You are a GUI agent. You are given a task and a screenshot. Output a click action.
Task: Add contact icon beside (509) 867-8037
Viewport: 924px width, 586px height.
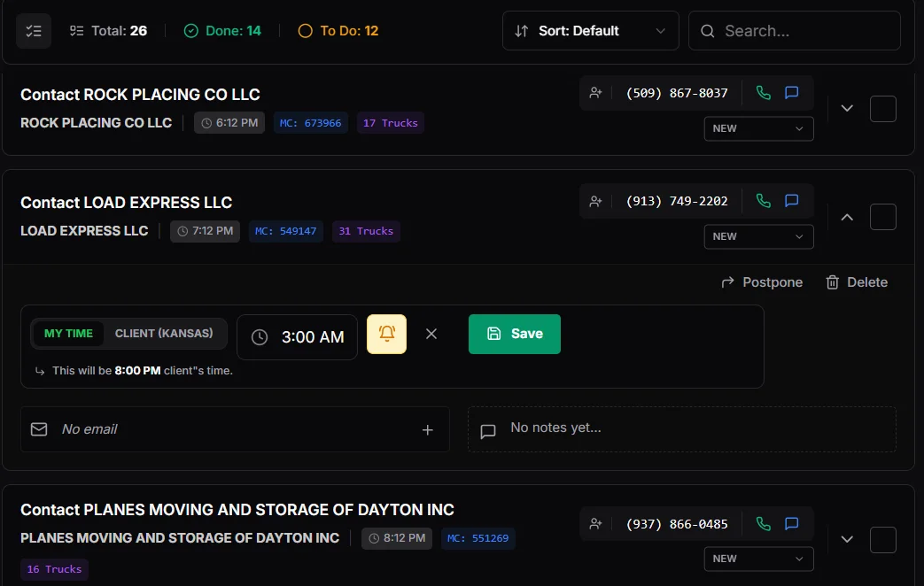(595, 92)
